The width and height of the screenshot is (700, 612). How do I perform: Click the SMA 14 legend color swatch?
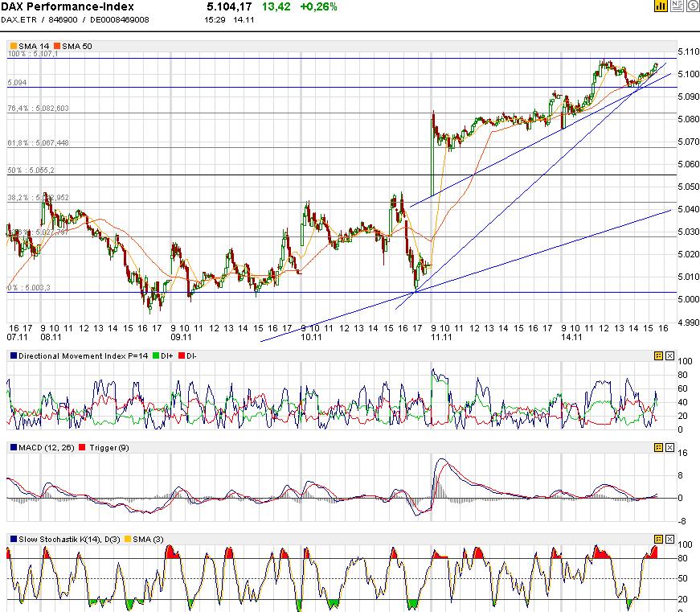coord(14,46)
